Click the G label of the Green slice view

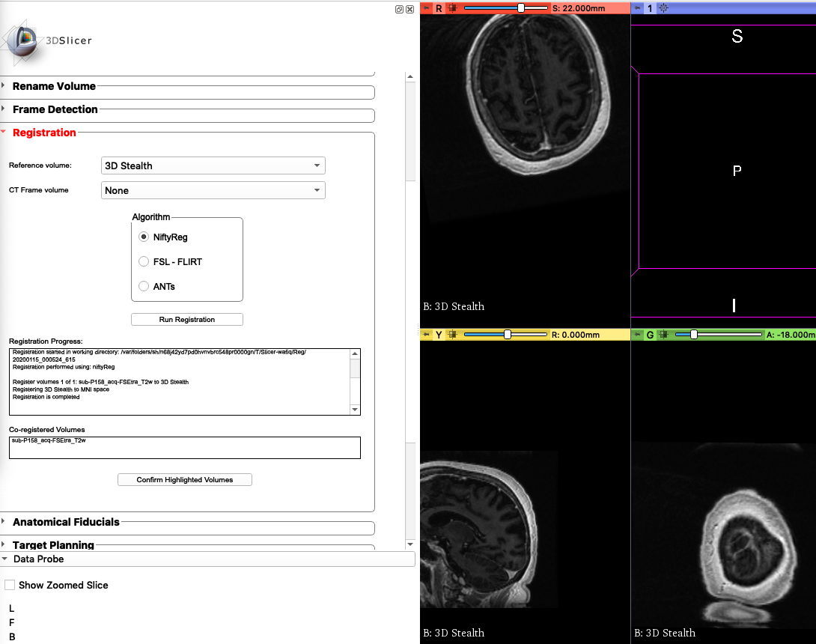point(650,335)
